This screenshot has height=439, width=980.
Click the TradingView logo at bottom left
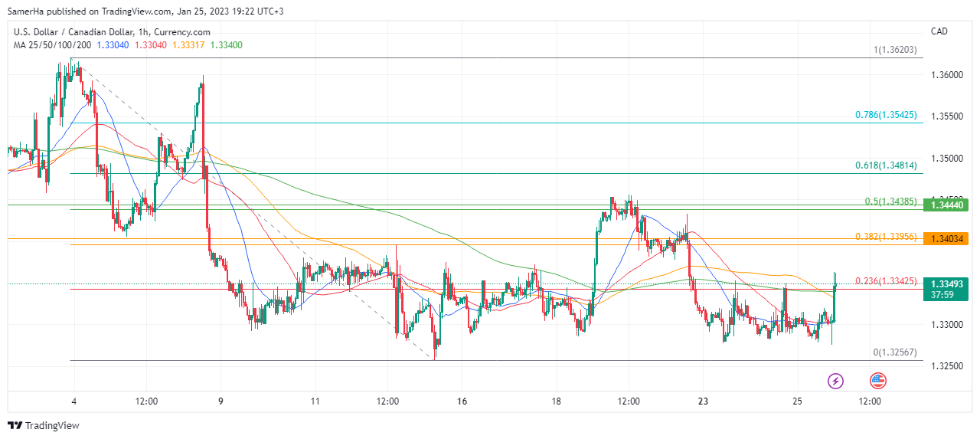coord(43,425)
